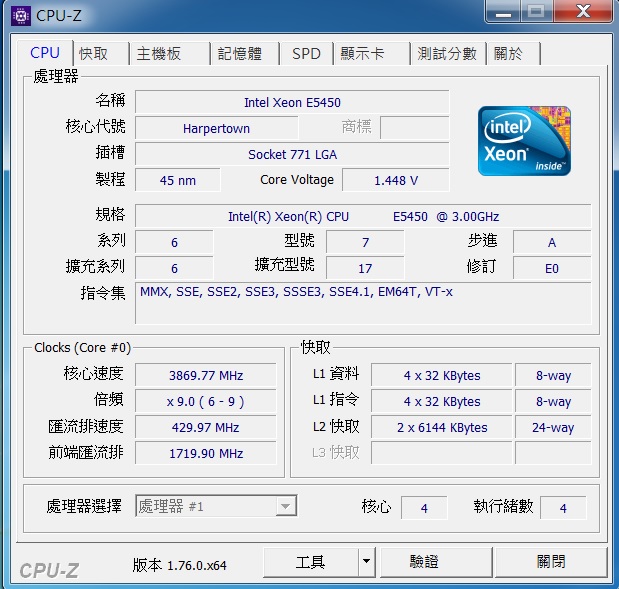Click the bus speed 429.97 MHz value
This screenshot has width=619, height=589.
tap(206, 427)
